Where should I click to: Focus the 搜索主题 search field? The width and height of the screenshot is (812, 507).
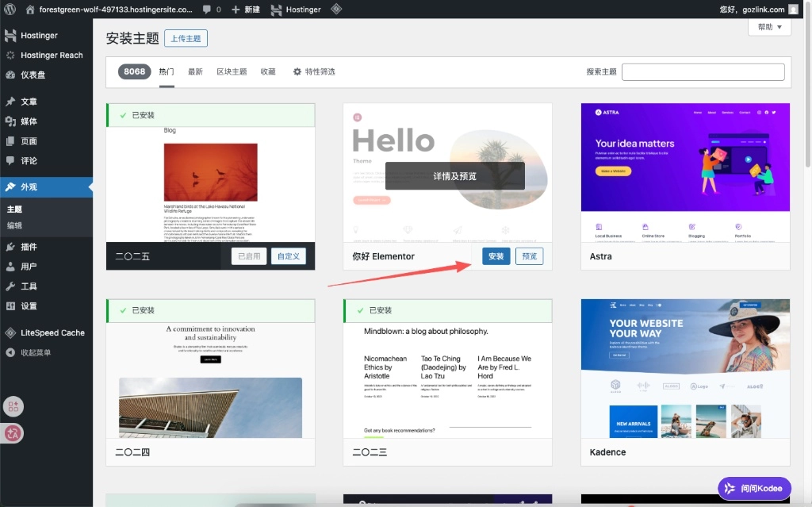pos(703,72)
